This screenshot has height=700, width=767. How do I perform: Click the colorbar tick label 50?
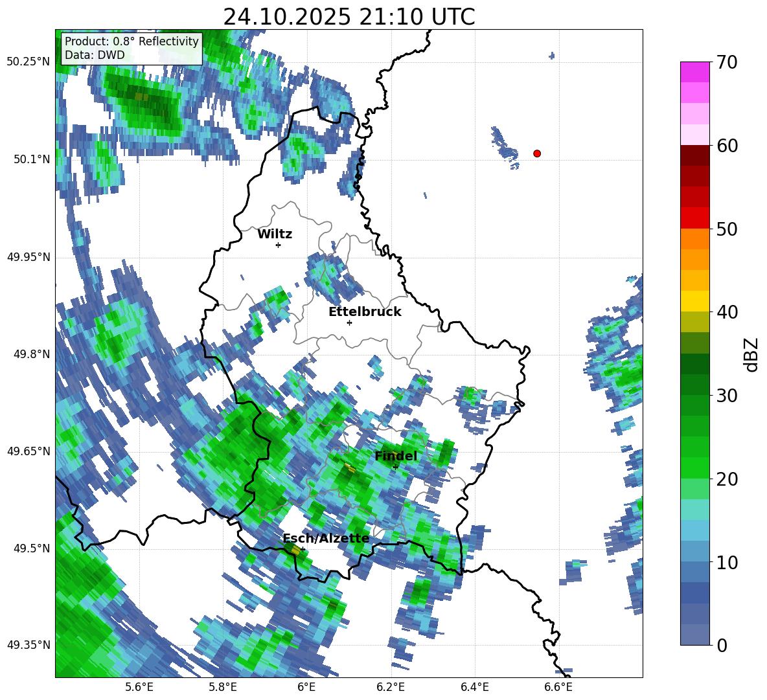(x=727, y=229)
